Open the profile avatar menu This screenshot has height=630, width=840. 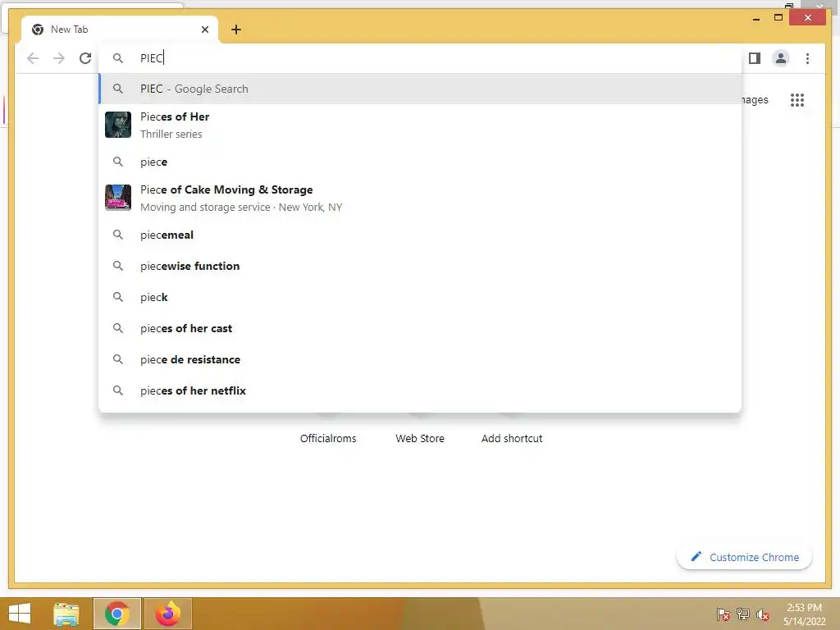(781, 58)
